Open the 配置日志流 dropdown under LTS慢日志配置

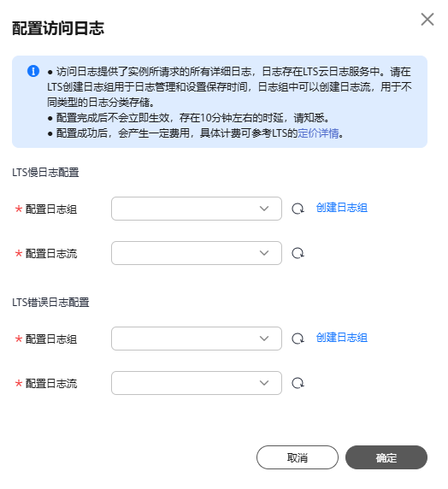click(x=197, y=253)
